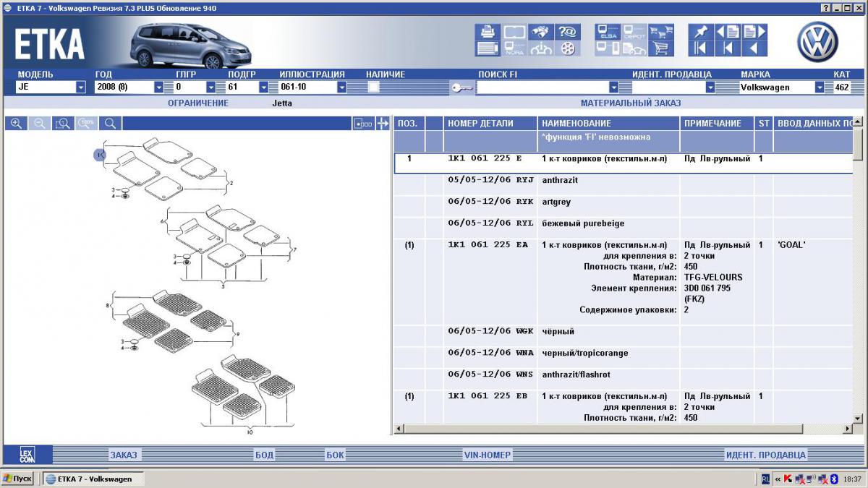Click the info hotline icon

(x=541, y=48)
